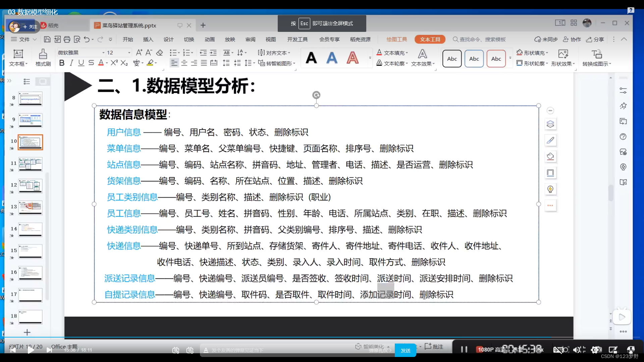This screenshot has height=362, width=644.
Task: Open the font name combo box
Action: (x=81, y=53)
